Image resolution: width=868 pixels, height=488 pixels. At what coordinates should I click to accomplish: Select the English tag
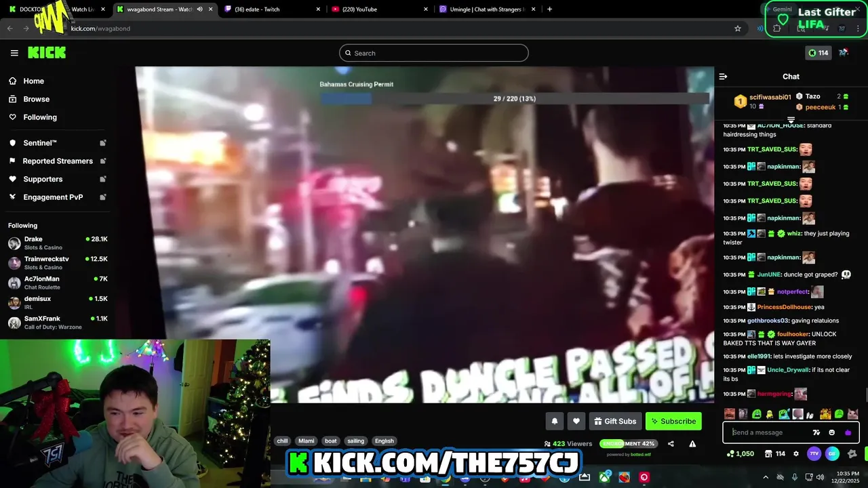[x=384, y=441]
